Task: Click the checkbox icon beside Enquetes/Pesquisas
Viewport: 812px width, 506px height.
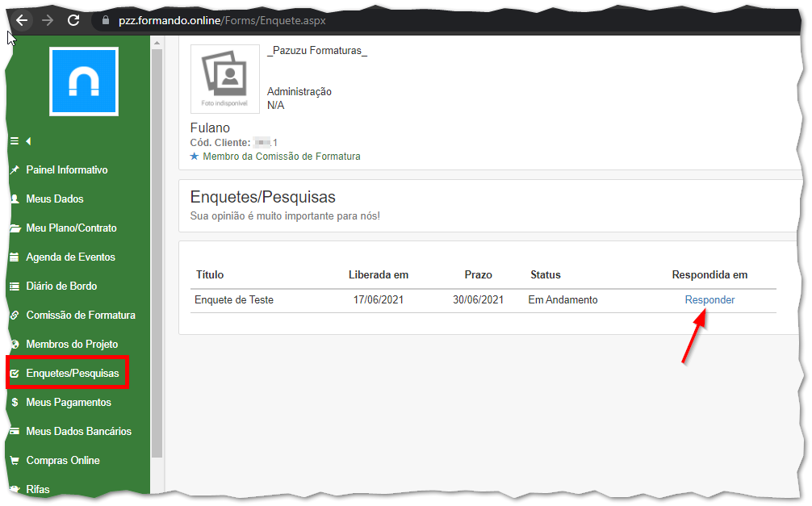Action: [15, 373]
